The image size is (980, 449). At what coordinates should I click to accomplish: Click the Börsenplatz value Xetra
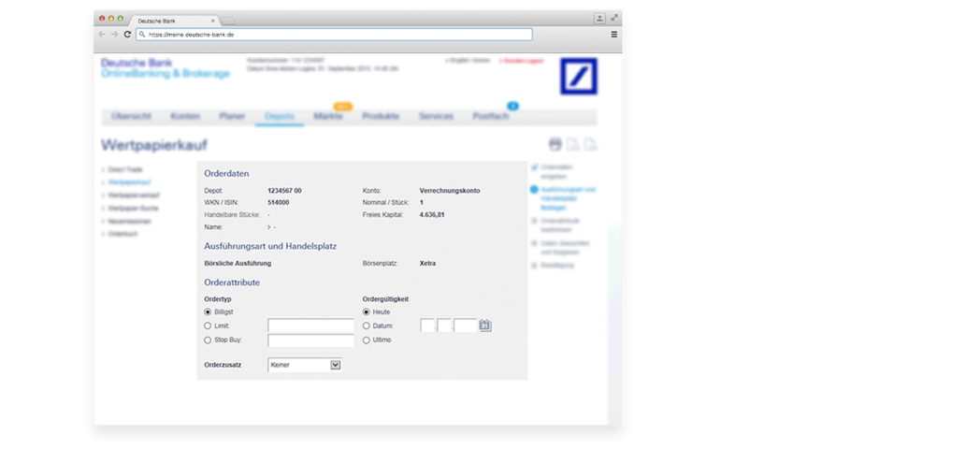point(427,263)
